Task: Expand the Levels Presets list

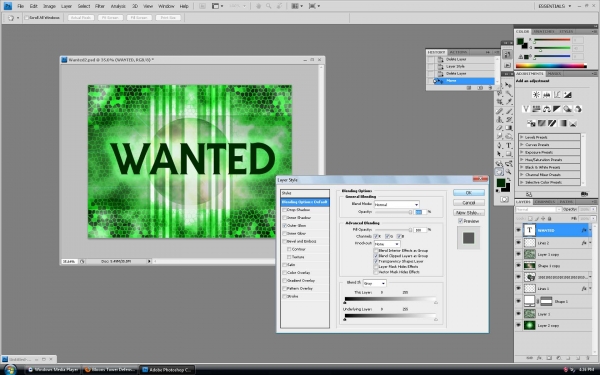Action: point(522,137)
